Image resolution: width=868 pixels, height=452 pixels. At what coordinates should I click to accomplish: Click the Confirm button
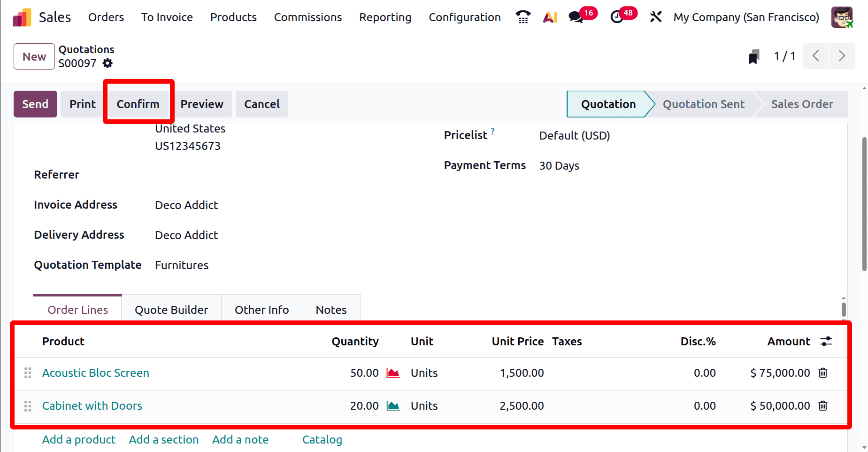(138, 104)
